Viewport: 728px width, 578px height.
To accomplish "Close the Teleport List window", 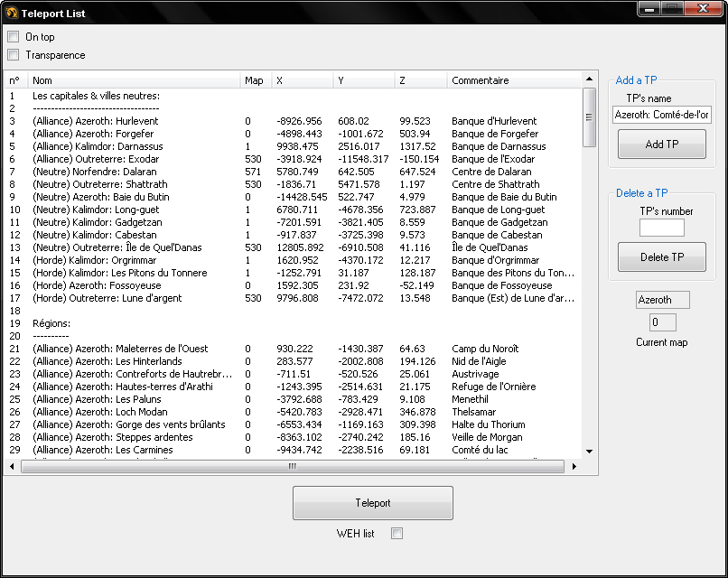I will click(x=704, y=9).
